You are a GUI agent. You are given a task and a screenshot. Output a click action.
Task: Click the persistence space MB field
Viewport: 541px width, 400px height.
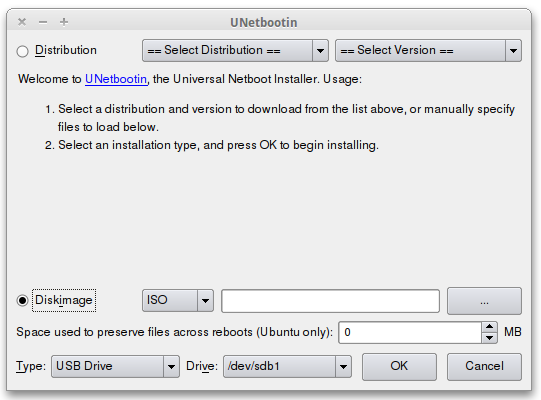point(410,332)
